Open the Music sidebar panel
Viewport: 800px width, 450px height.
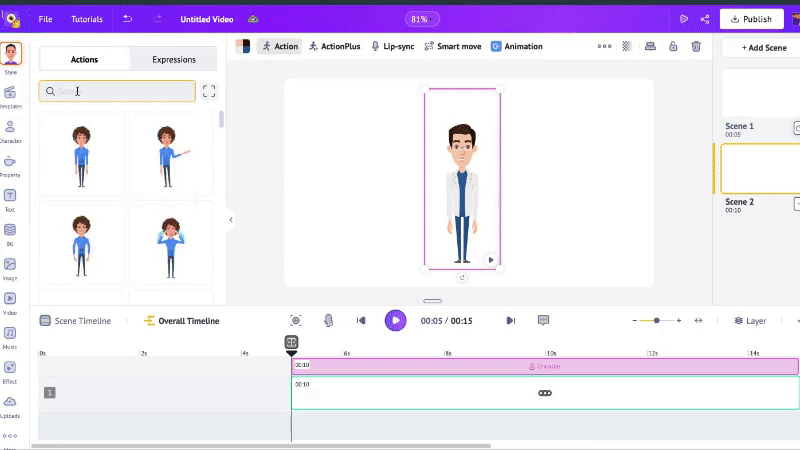tap(10, 335)
